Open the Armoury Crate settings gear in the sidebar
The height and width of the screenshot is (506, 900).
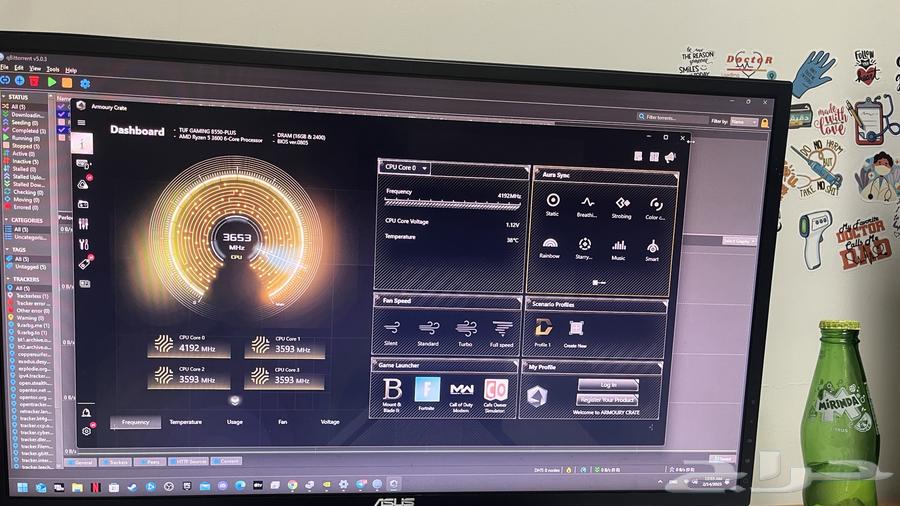87,430
